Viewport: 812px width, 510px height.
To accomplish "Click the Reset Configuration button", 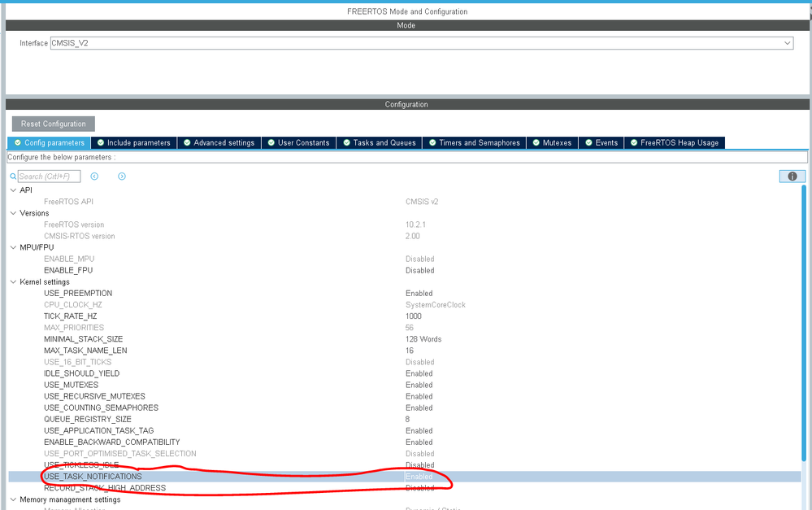I will 54,124.
